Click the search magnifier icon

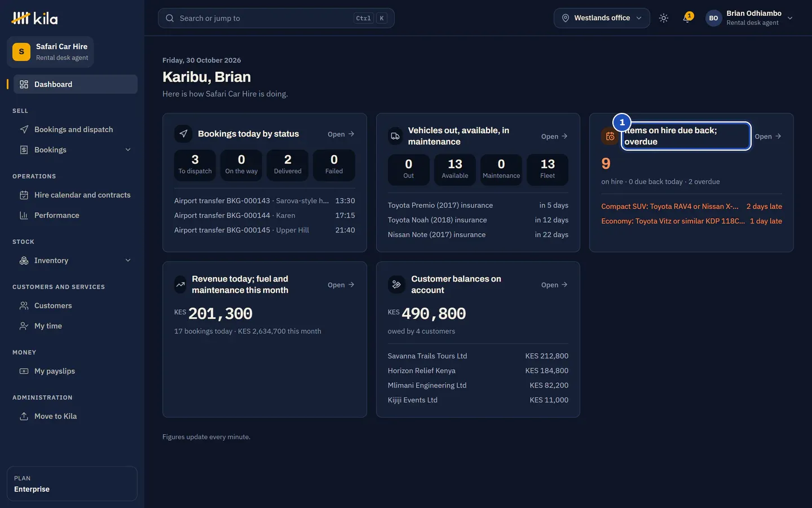pos(170,18)
